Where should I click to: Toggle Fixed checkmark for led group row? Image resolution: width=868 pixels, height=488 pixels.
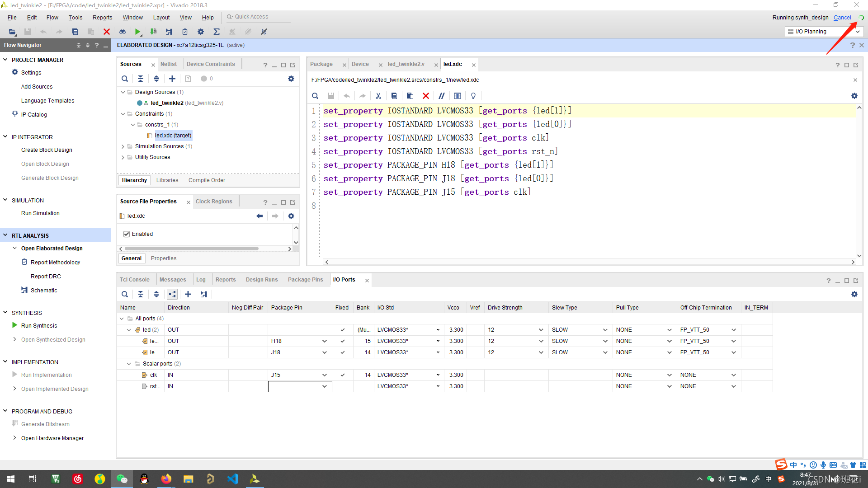pos(342,330)
